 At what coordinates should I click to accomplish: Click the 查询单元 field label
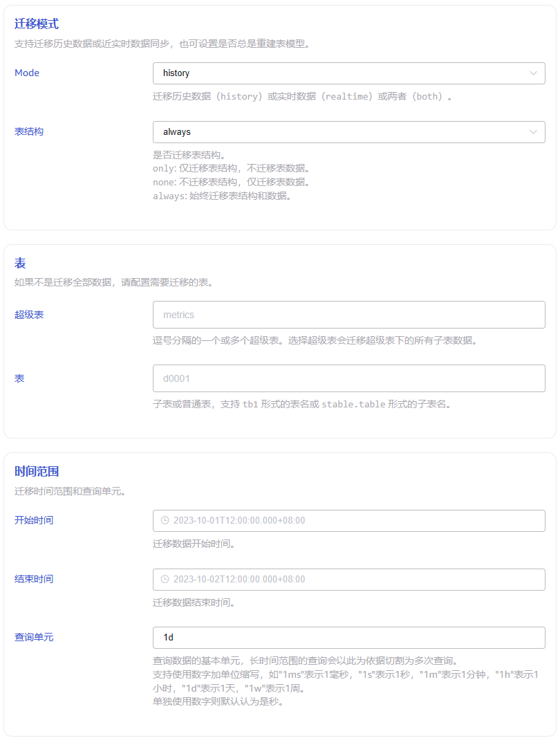pos(34,637)
